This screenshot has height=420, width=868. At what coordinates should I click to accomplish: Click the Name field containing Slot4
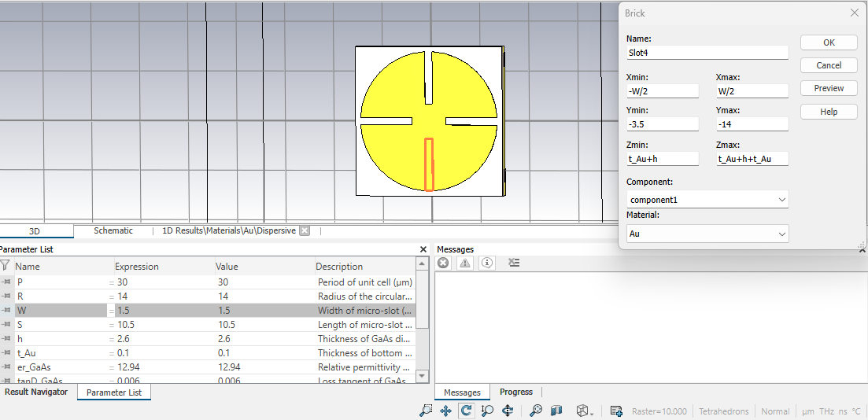coord(707,53)
